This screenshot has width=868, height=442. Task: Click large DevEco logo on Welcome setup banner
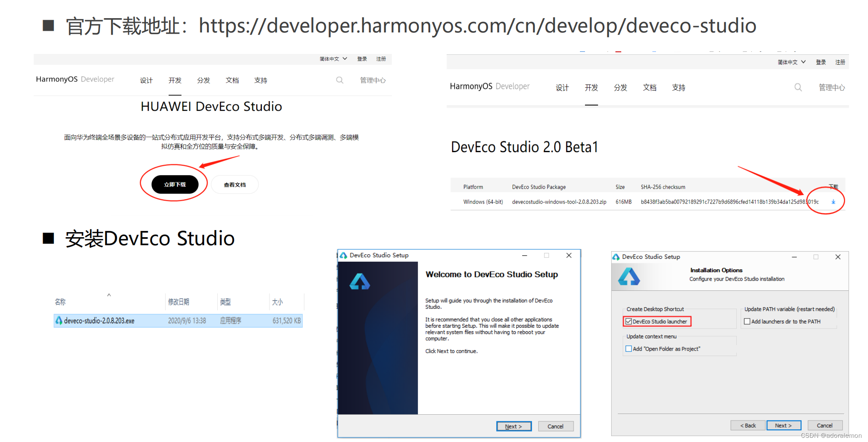(x=360, y=281)
